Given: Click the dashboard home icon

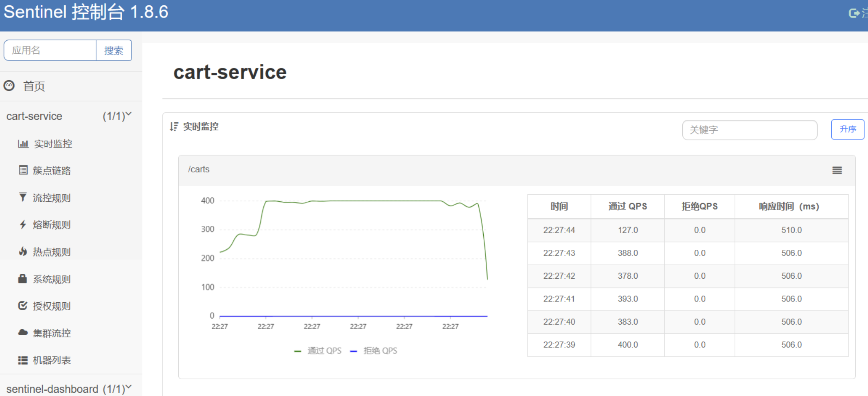Looking at the screenshot, I should (9, 86).
